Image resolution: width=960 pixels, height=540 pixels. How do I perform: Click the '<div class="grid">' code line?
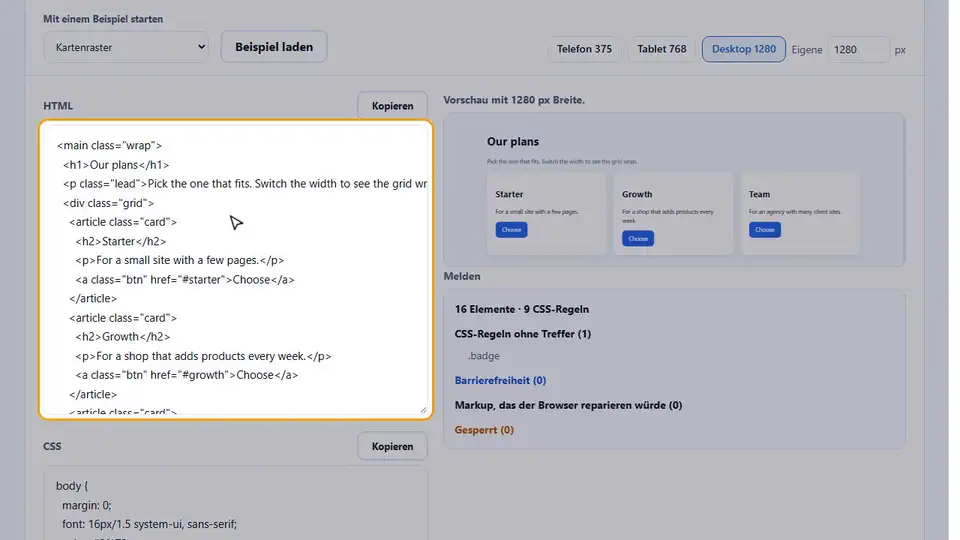108,203
